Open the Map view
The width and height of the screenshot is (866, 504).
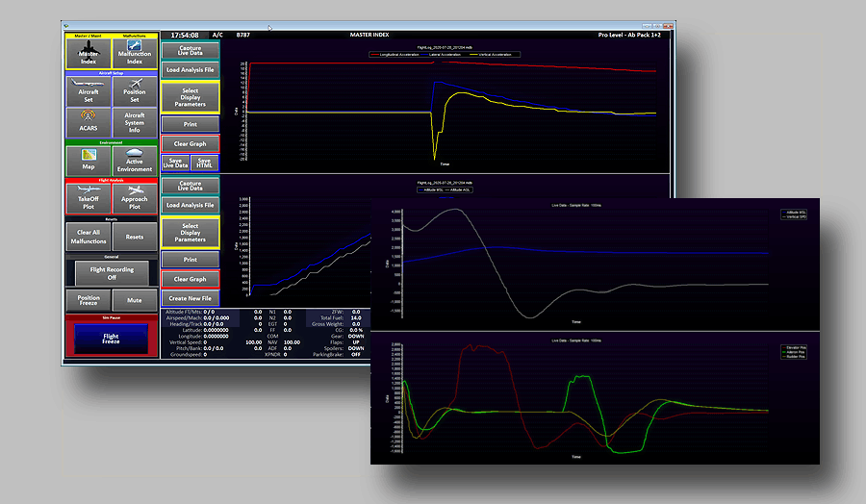tap(89, 161)
